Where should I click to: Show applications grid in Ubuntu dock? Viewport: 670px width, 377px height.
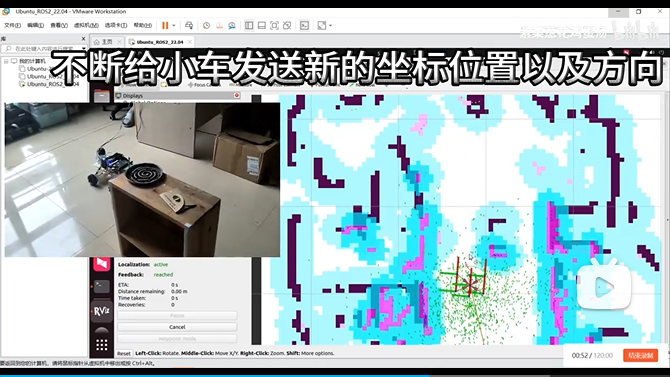click(x=102, y=345)
